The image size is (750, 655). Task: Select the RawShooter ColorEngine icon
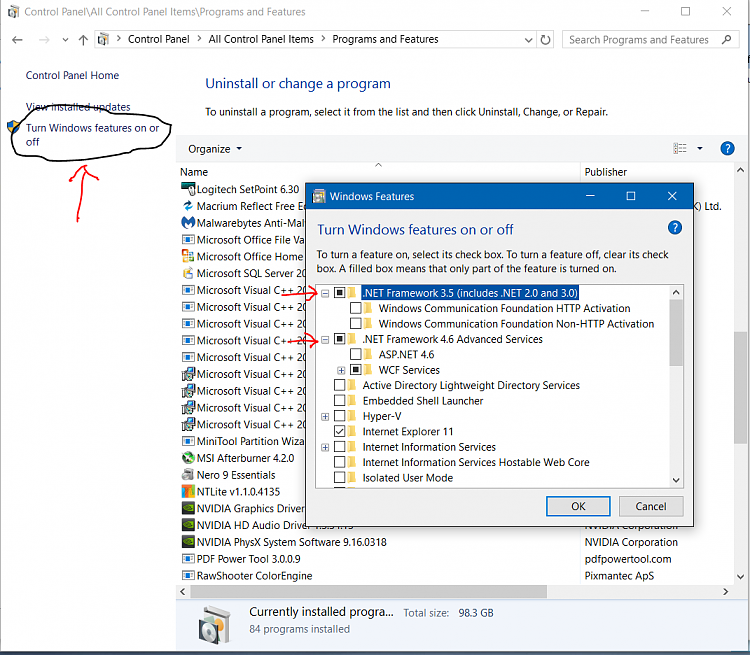pos(188,576)
